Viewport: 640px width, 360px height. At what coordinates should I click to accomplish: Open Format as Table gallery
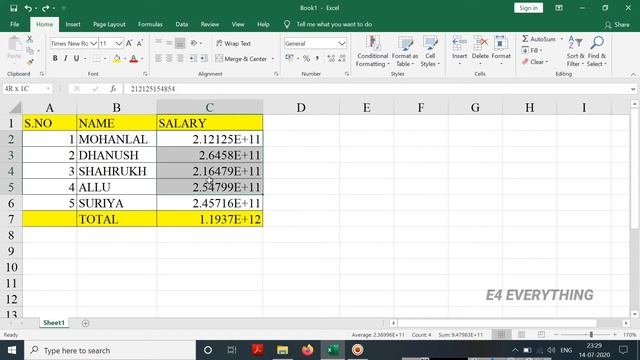pos(404,51)
